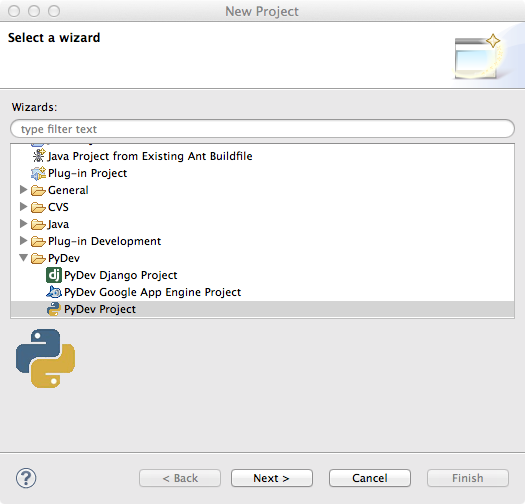525x504 pixels.
Task: Select PyDev Django Project text
Action: tap(121, 275)
